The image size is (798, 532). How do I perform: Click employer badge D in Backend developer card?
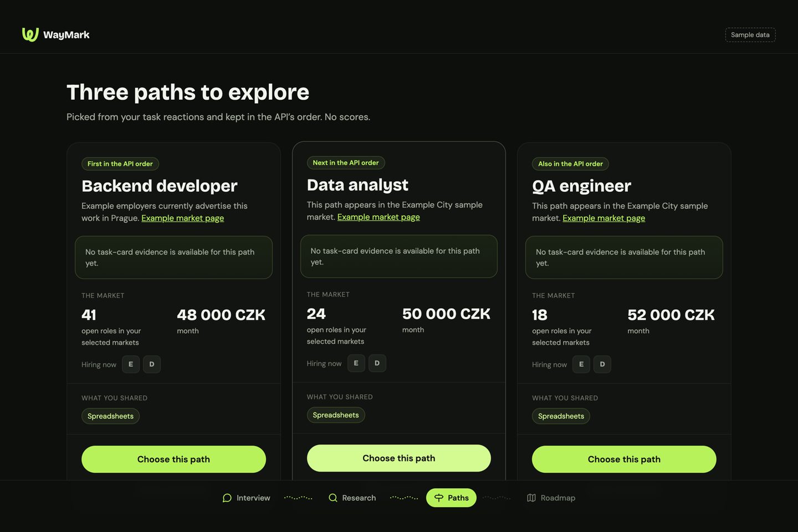pos(152,364)
